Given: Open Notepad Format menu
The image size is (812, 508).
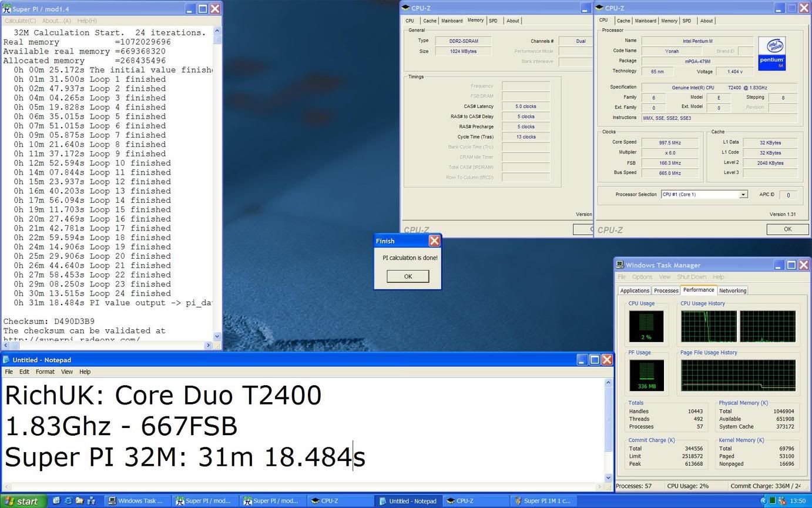Looking at the screenshot, I should pos(45,372).
